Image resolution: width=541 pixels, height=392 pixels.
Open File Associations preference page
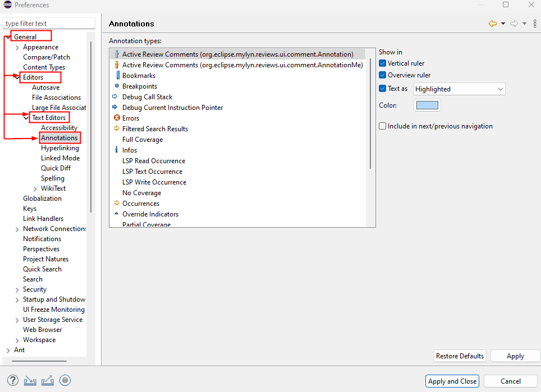(x=56, y=97)
